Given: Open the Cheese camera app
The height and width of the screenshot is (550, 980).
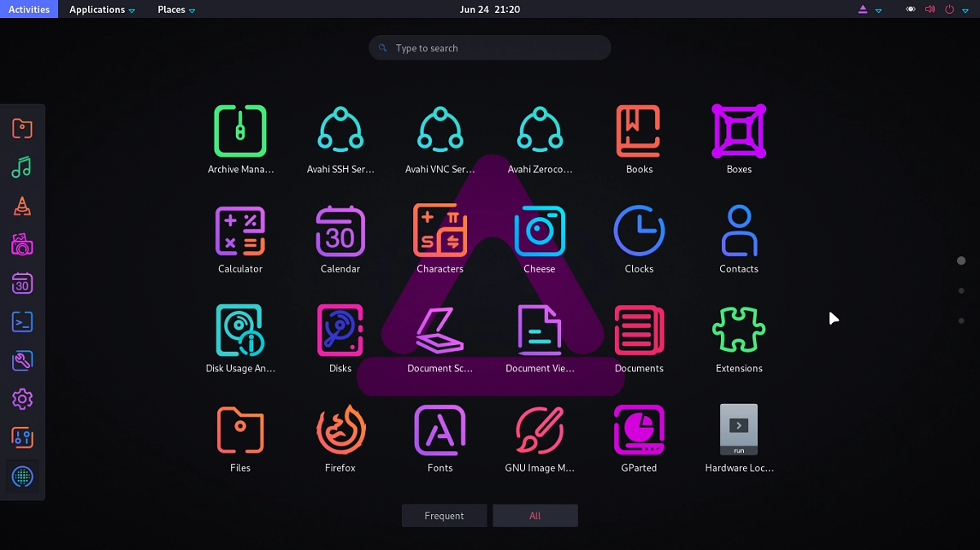Looking at the screenshot, I should point(539,232).
